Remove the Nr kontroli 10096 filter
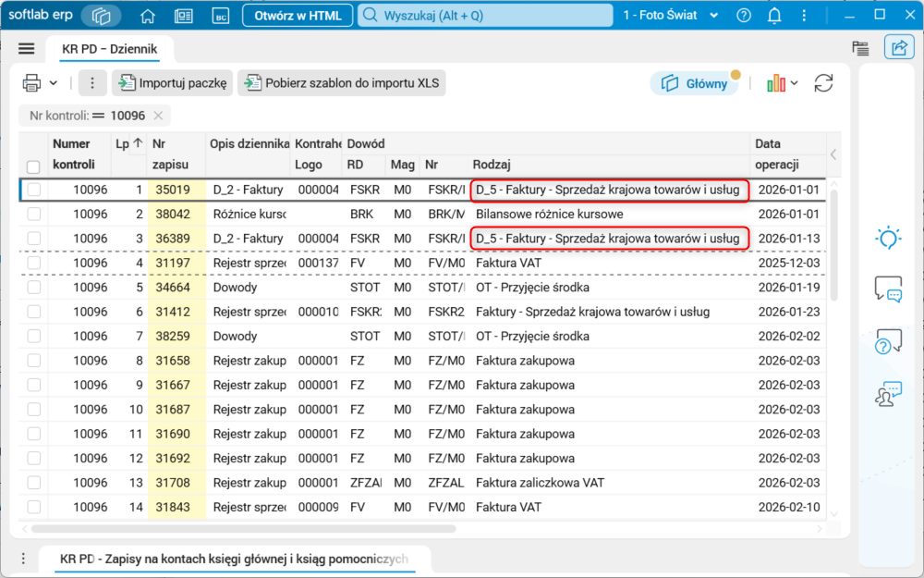924x578 pixels. click(158, 116)
